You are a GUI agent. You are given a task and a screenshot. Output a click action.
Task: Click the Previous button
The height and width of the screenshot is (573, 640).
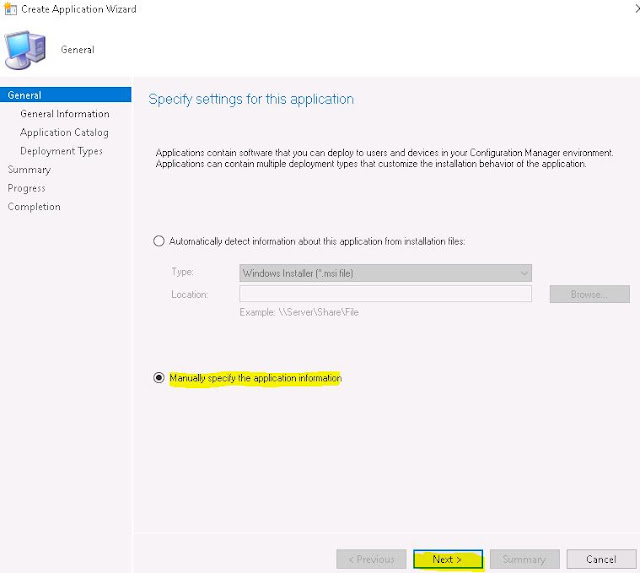[x=371, y=559]
